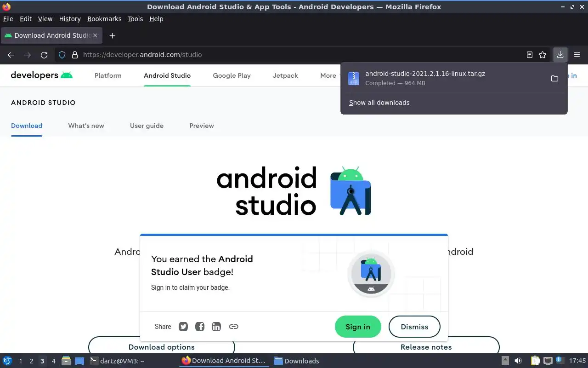
Task: Click the Android developers logo
Action: point(42,75)
